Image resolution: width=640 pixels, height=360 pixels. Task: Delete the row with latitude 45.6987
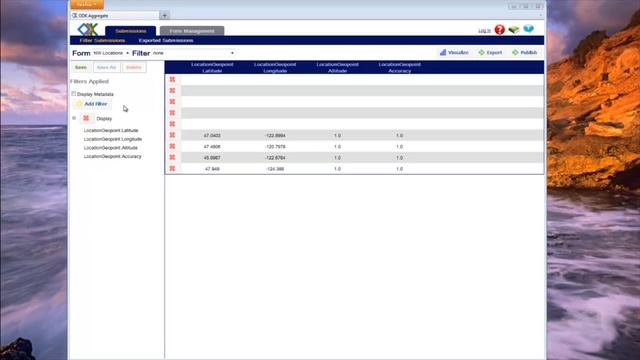pos(172,157)
